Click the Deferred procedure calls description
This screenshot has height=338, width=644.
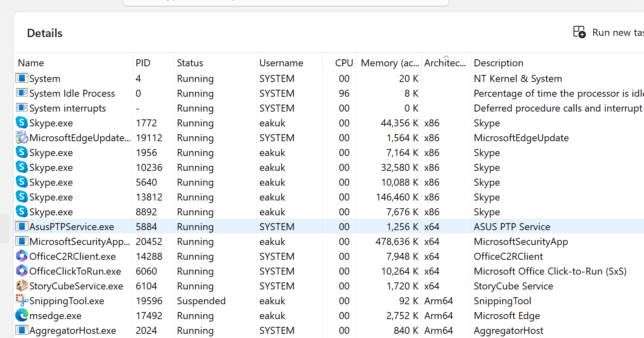(x=559, y=108)
